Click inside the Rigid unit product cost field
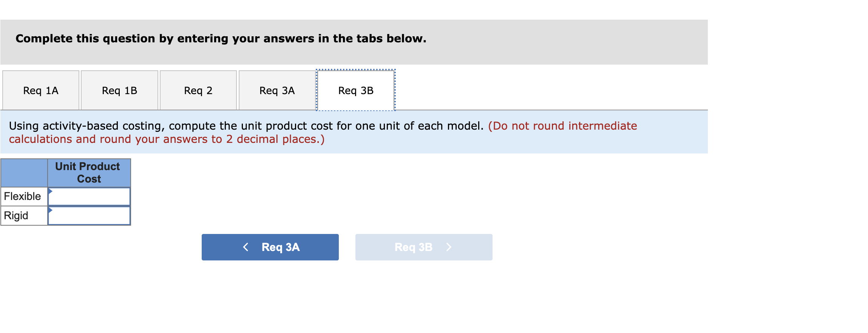The width and height of the screenshot is (868, 333). [91, 215]
